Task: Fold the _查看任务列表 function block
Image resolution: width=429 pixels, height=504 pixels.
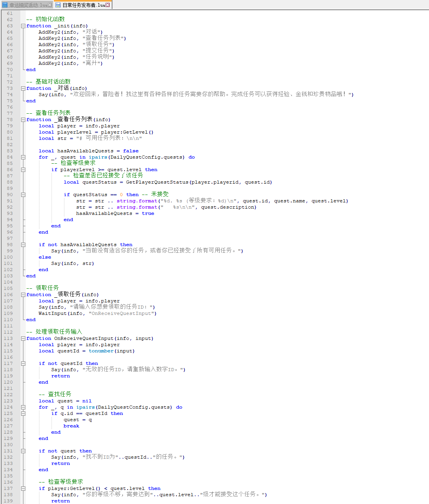Action: (x=23, y=120)
